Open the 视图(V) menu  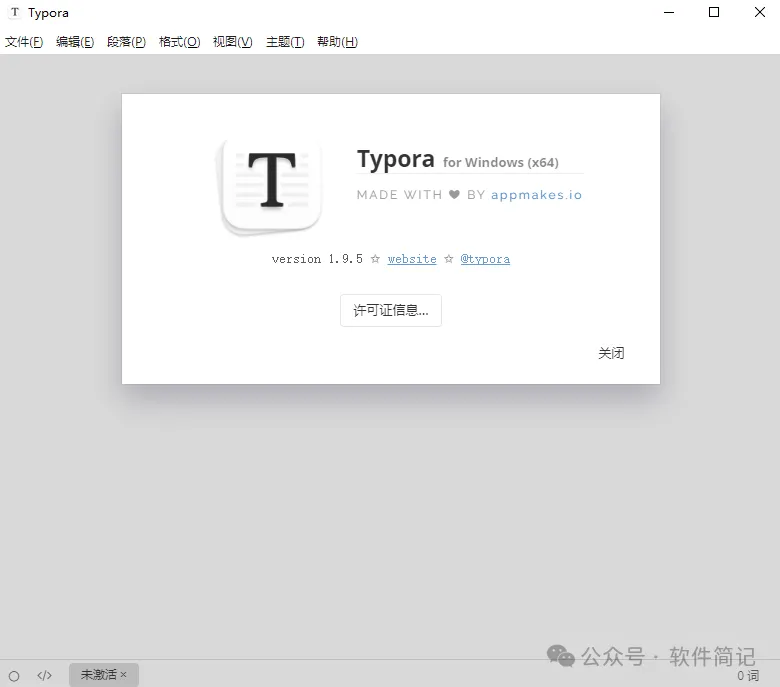pyautogui.click(x=232, y=42)
